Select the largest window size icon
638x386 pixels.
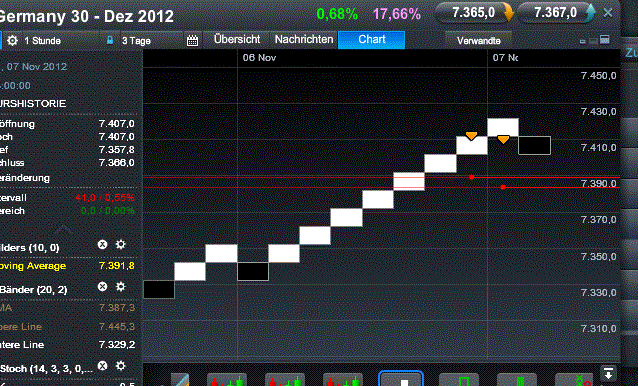pyautogui.click(x=605, y=39)
